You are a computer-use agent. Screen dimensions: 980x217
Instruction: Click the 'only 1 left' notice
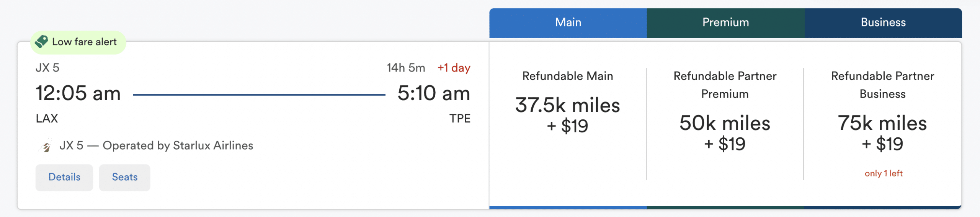(x=884, y=173)
